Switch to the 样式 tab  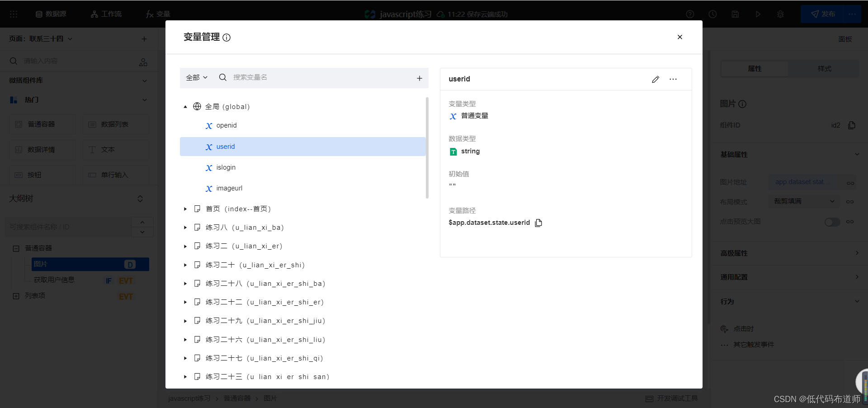(824, 69)
